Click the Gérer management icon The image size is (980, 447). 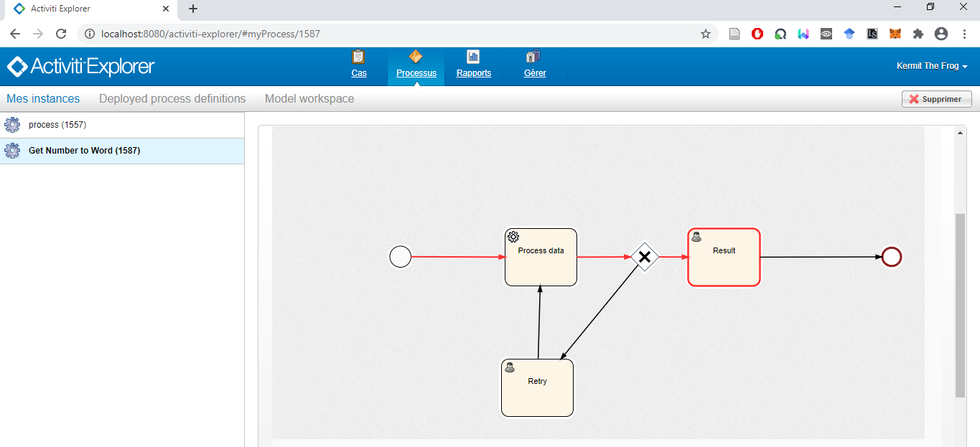pos(534,57)
